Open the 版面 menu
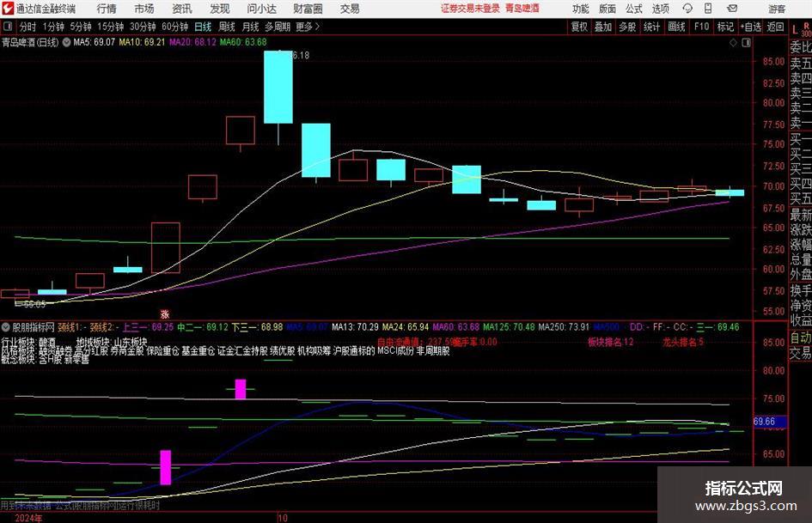812x523 pixels. (607, 9)
